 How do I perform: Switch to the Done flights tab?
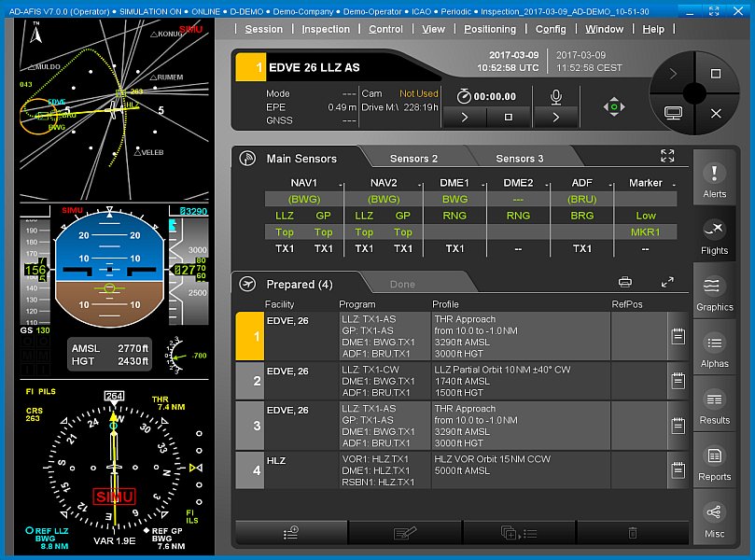[x=402, y=284]
